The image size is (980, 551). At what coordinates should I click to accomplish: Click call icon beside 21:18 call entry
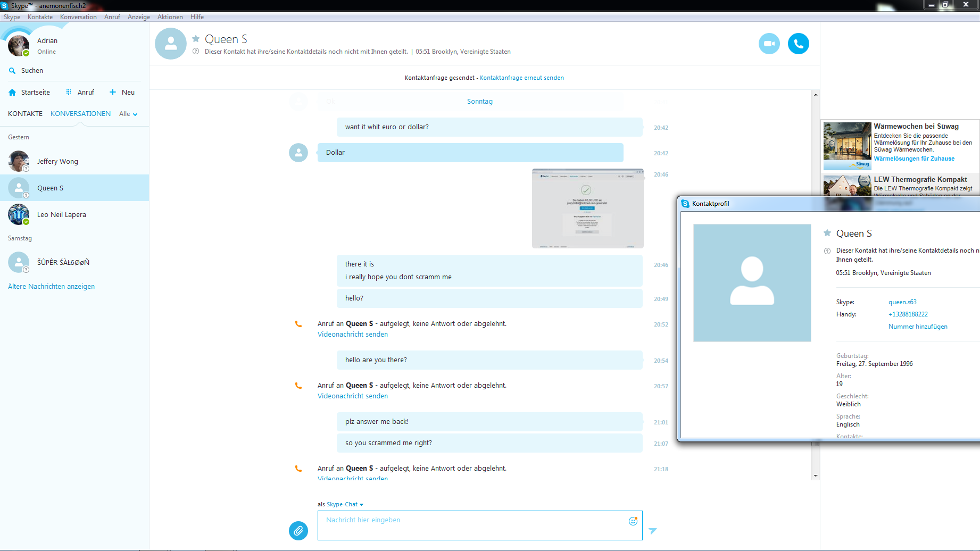click(298, 469)
